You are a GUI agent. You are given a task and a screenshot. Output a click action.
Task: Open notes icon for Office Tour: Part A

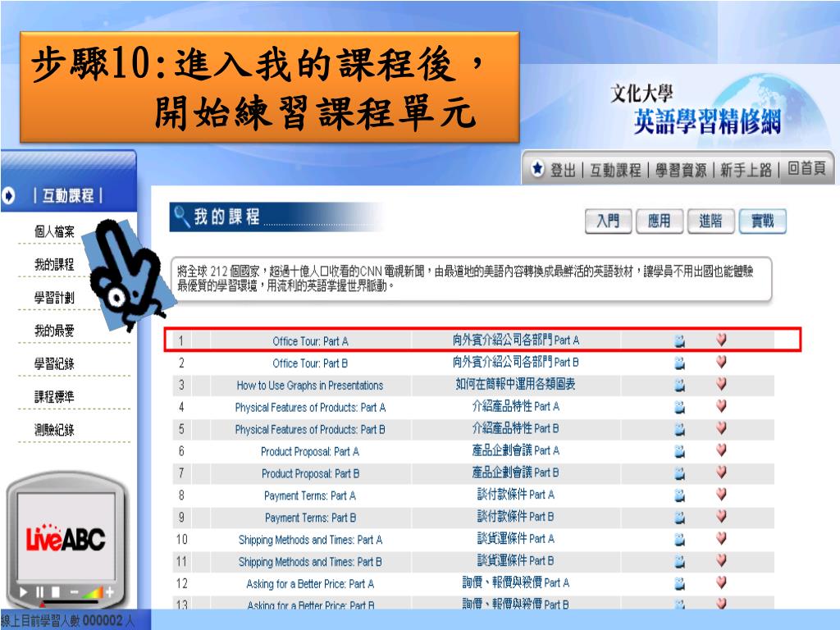coord(679,341)
